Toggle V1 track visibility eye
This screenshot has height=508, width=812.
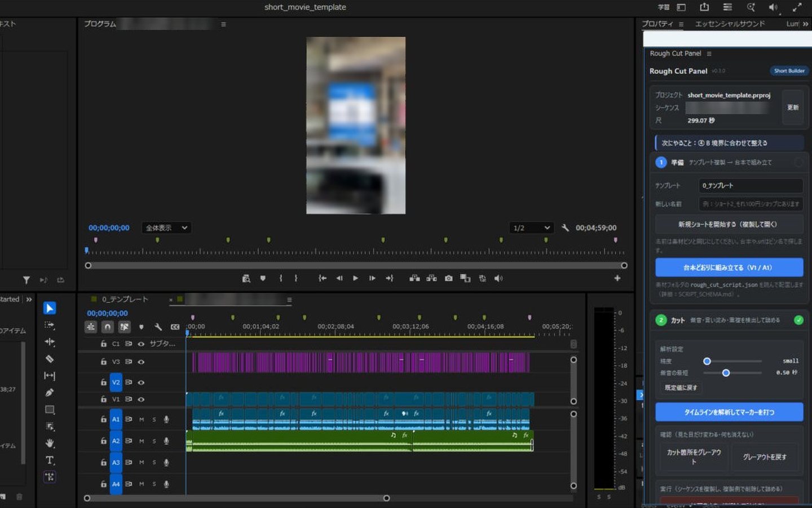(141, 400)
